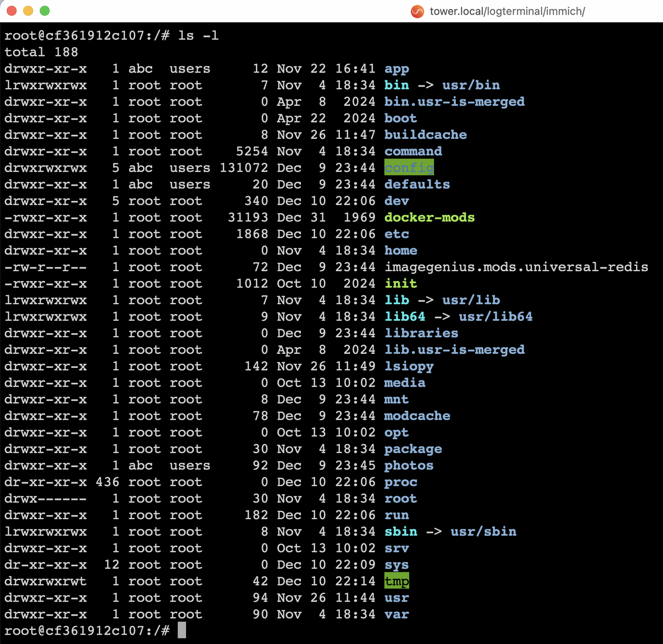Click the 'mnt' directory name
Screen dimensions: 663x644
click(x=397, y=399)
